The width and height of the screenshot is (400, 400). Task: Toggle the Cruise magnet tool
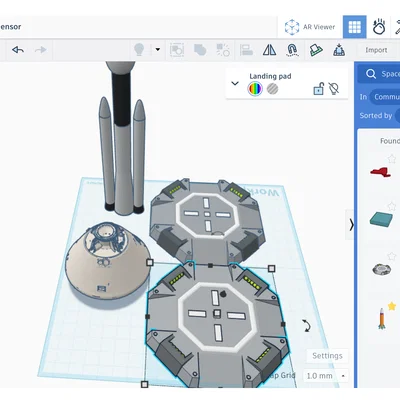[x=292, y=50]
